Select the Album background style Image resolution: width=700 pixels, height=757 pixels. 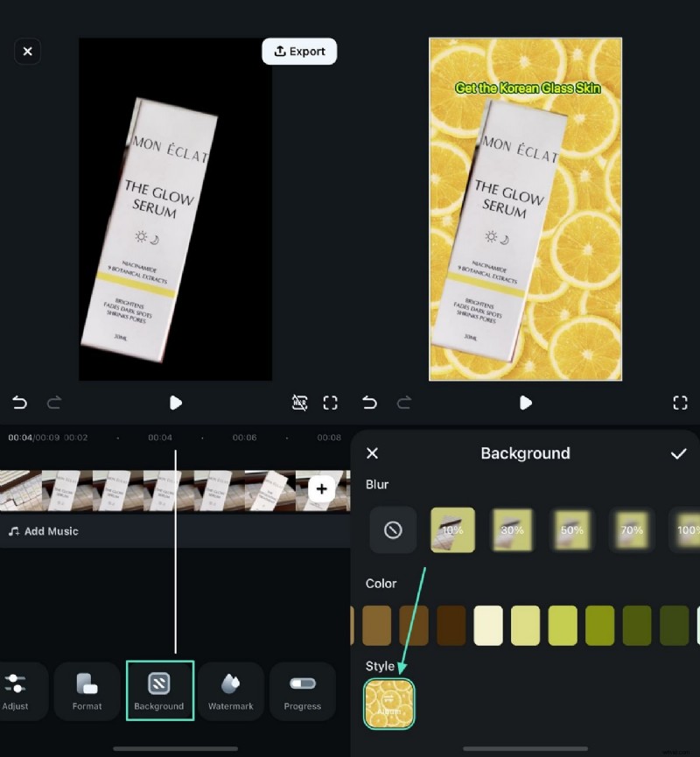(389, 701)
